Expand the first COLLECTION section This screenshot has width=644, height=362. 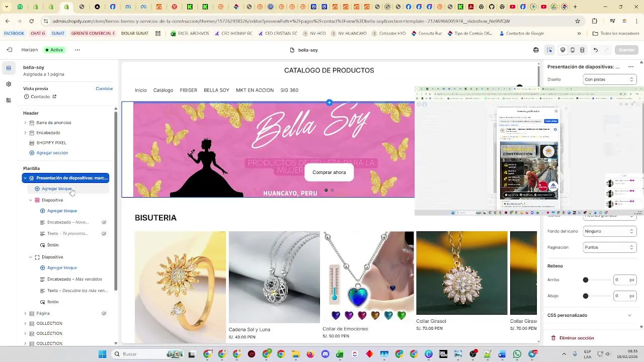coord(25,324)
